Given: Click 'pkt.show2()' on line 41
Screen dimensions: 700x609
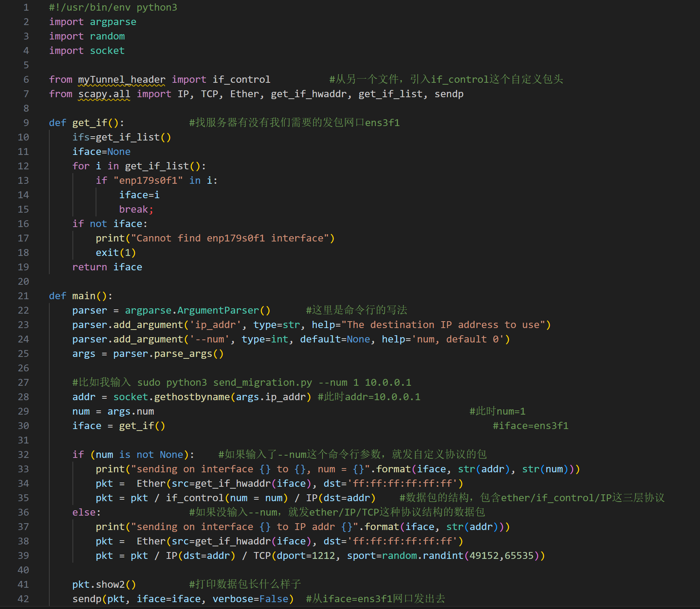Looking at the screenshot, I should (x=104, y=585).
